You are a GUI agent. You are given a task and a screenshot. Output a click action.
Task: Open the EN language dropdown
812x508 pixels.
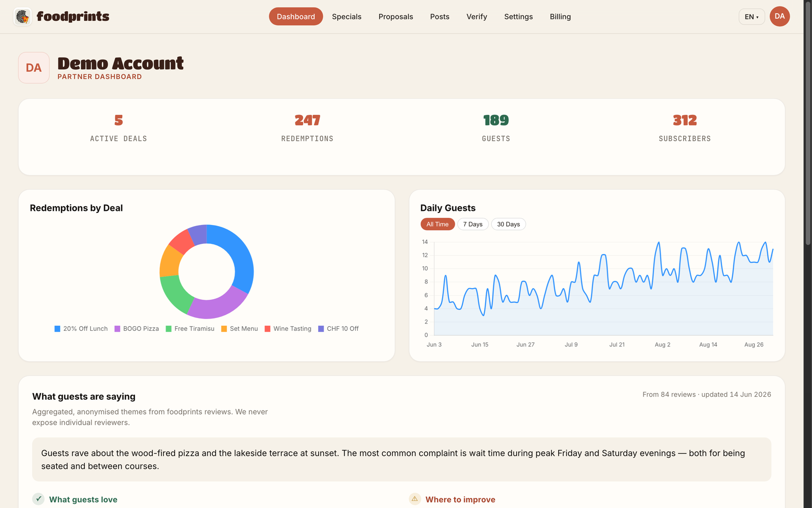point(752,17)
